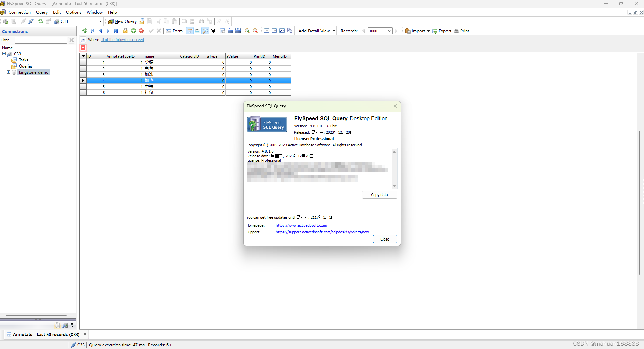The height and width of the screenshot is (349, 644).
Task: Open a saved query file
Action: (x=142, y=21)
